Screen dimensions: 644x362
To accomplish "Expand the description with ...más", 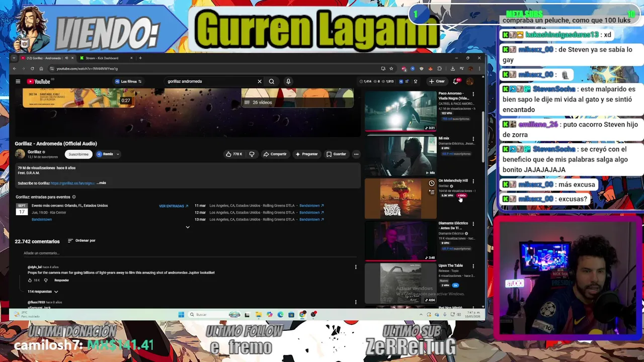I will pos(101,183).
